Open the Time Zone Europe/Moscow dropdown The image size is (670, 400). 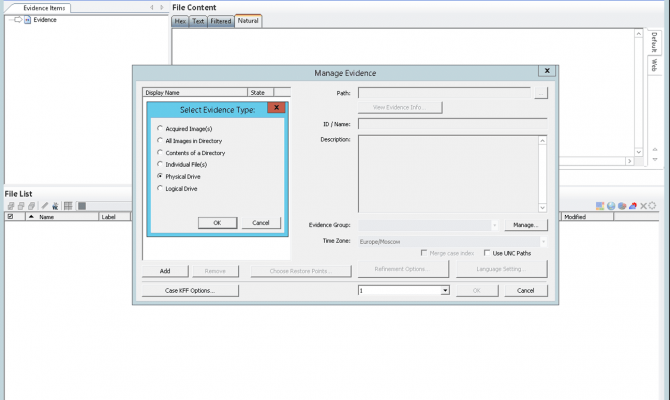[x=543, y=241]
